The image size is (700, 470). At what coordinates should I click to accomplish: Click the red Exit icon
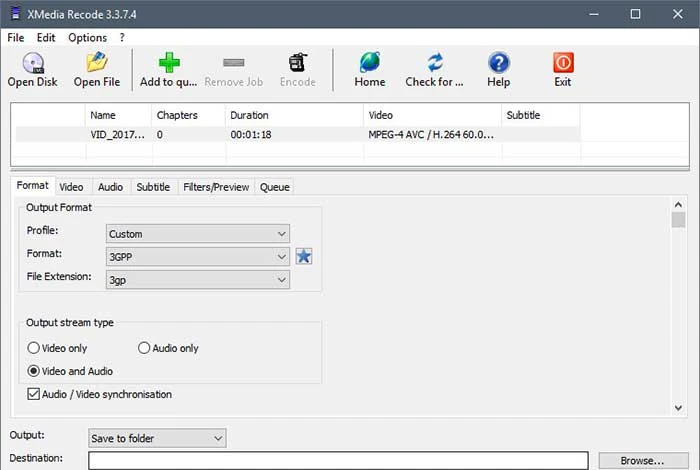click(x=563, y=63)
